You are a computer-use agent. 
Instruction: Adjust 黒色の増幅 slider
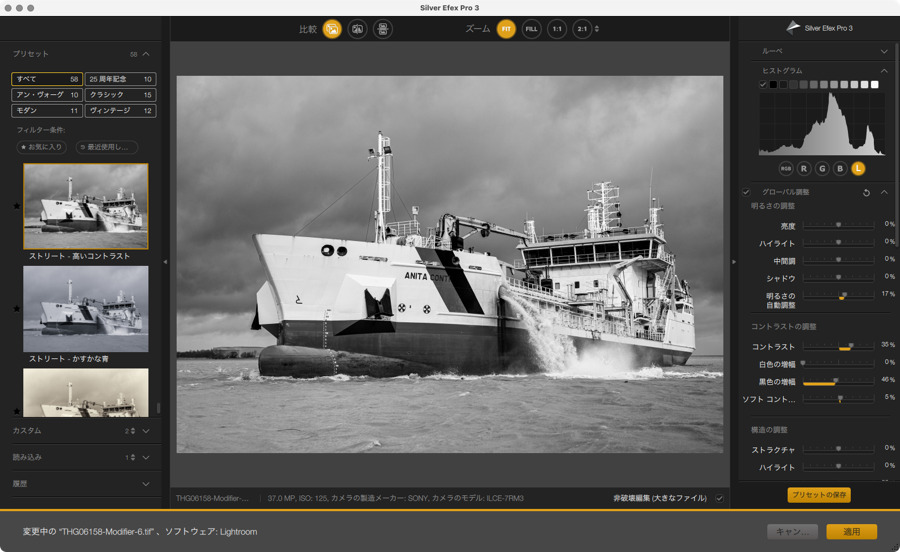838,382
